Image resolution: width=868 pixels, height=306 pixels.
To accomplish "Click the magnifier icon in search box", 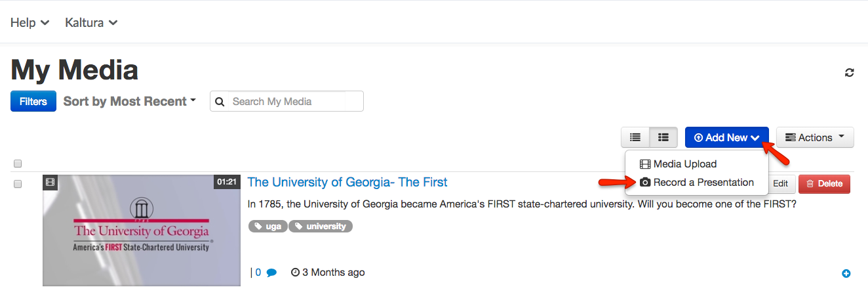I will point(220,102).
